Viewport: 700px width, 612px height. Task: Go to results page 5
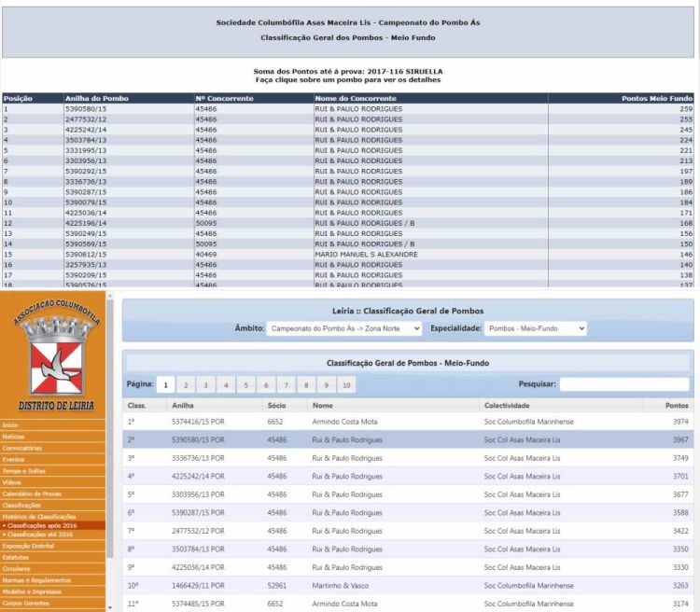click(246, 384)
